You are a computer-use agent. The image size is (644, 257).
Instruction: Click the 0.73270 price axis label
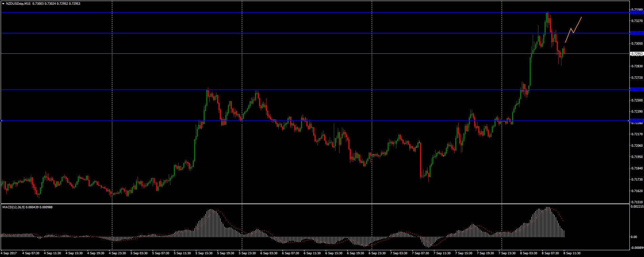click(637, 21)
